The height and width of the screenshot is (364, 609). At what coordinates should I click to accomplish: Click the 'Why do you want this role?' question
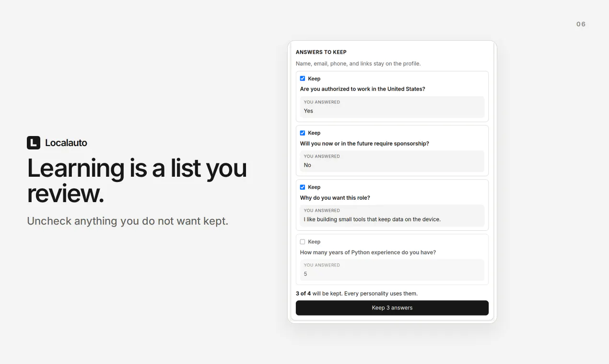click(335, 198)
